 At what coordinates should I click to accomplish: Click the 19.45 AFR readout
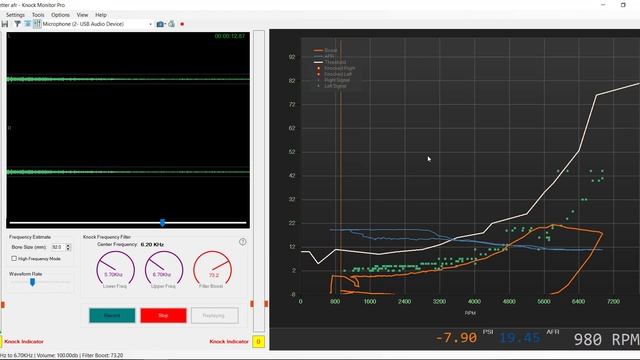[x=520, y=338]
